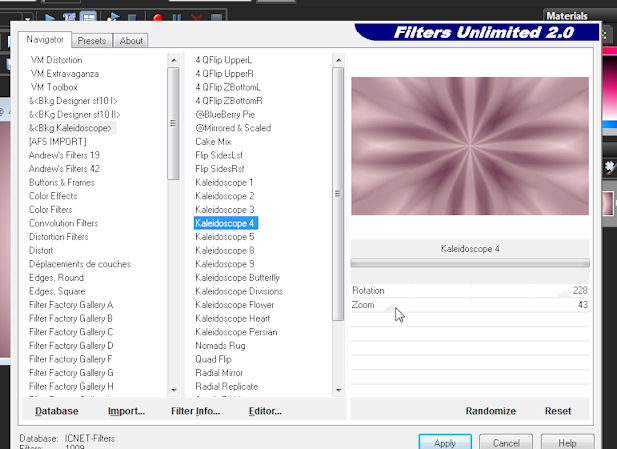The image size is (617, 449).
Task: Select the highlighted Kaleidoscope 4 filter
Action: pos(226,223)
